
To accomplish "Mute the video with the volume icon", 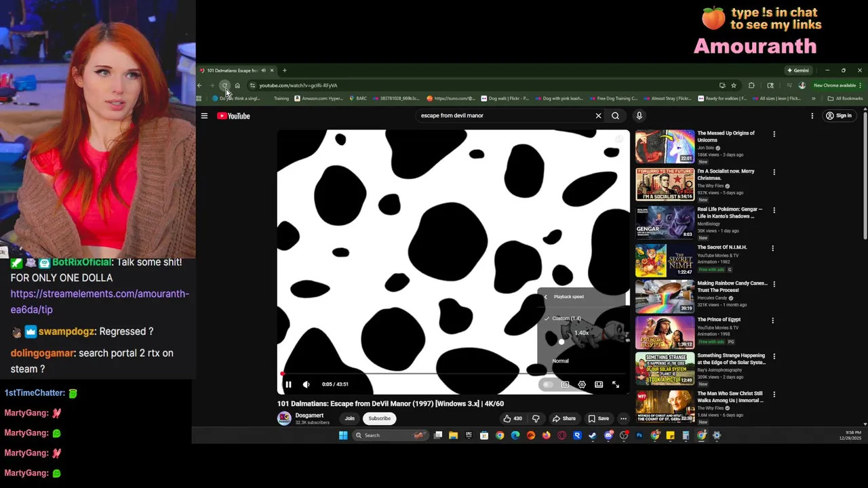I will pyautogui.click(x=306, y=384).
